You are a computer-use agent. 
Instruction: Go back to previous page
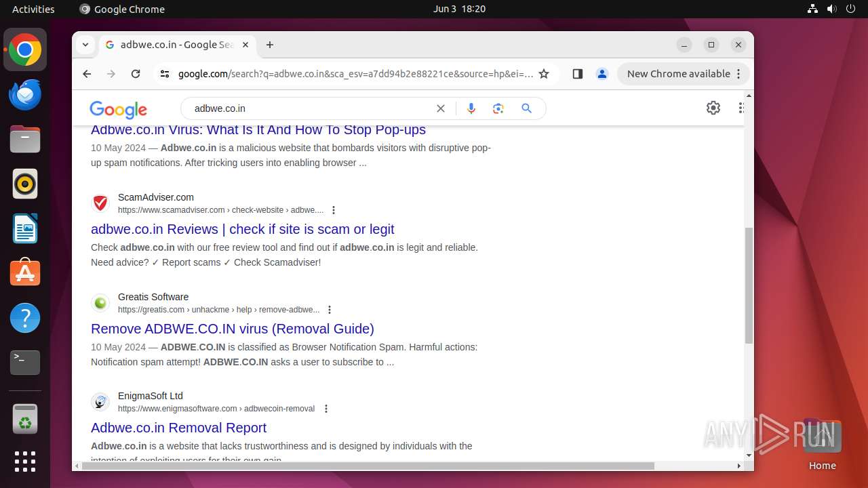(87, 74)
